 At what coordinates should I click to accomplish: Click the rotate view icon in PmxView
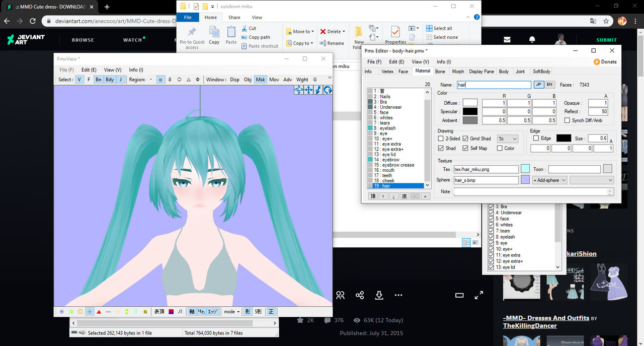tap(328, 90)
